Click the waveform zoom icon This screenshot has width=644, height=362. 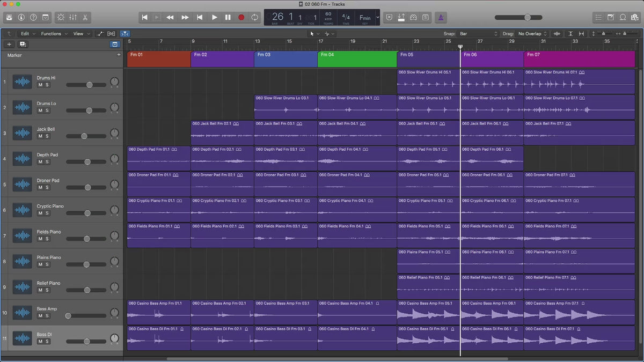(x=557, y=34)
